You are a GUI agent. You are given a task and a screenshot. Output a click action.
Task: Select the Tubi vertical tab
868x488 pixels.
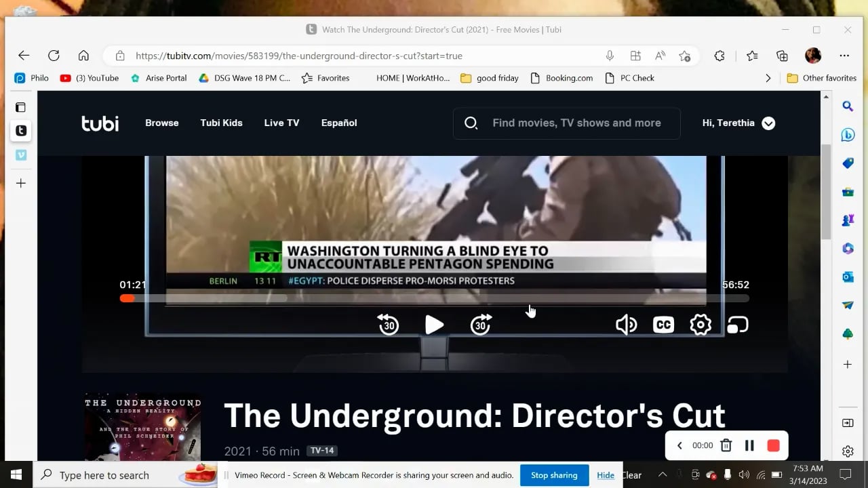pyautogui.click(x=21, y=131)
